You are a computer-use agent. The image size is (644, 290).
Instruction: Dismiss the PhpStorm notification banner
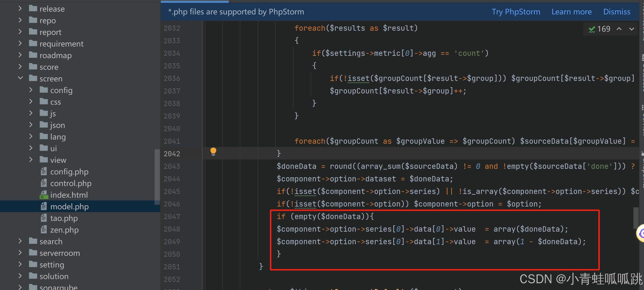click(x=617, y=12)
